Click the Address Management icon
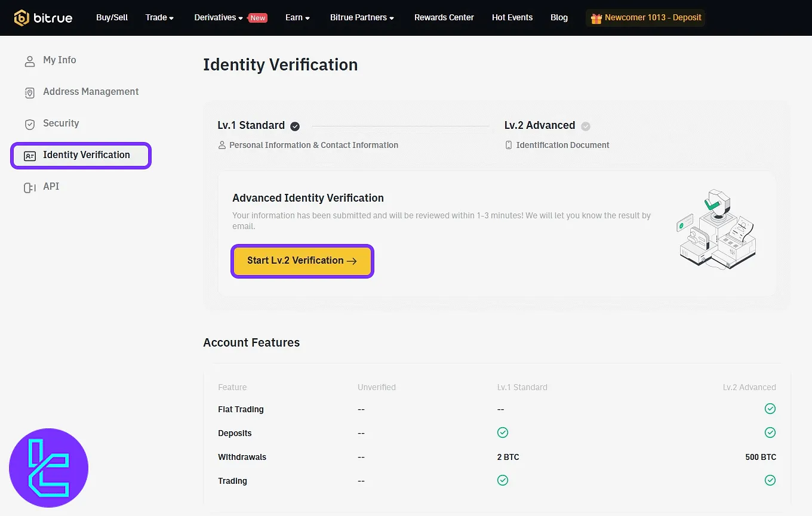The width and height of the screenshot is (812, 516). point(29,92)
